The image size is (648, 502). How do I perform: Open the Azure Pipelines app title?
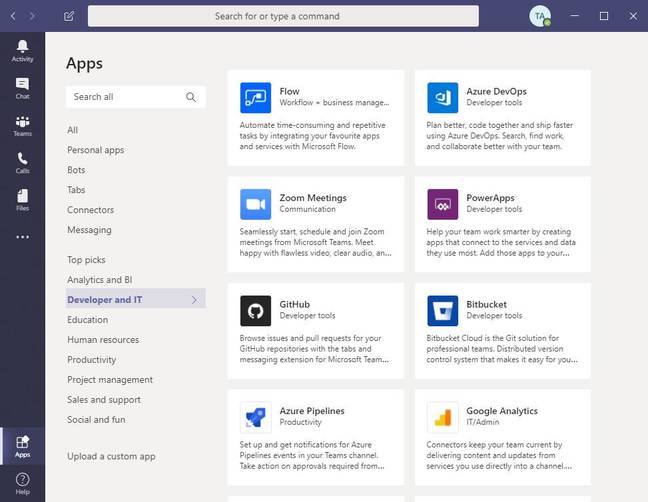pos(312,411)
